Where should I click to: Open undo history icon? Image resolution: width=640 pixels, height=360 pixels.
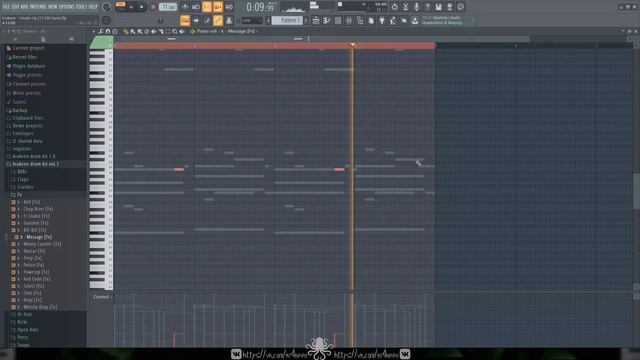tap(394, 7)
